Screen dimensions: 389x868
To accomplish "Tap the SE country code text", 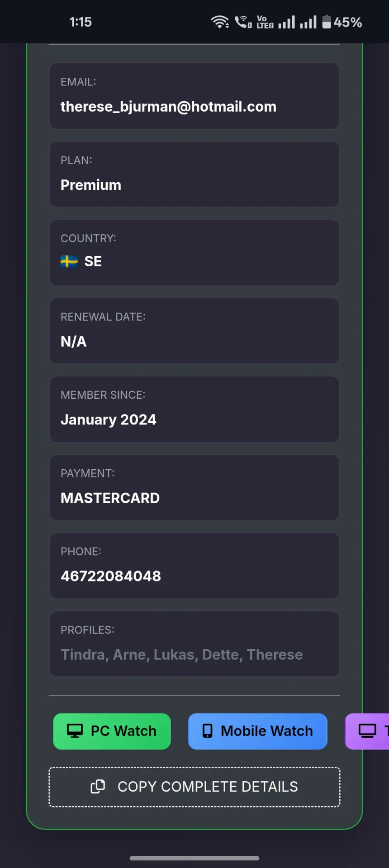I will click(x=93, y=261).
